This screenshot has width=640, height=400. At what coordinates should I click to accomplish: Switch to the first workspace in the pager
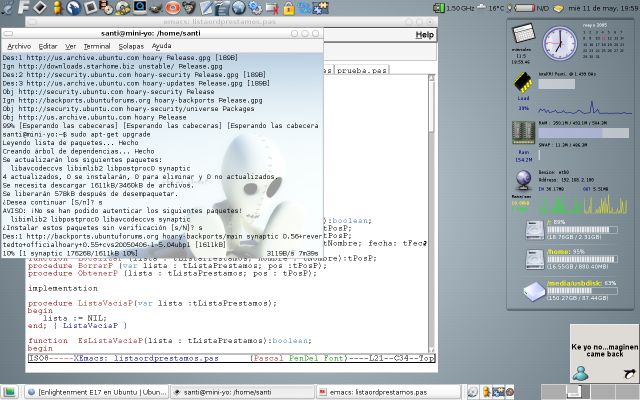point(553,391)
